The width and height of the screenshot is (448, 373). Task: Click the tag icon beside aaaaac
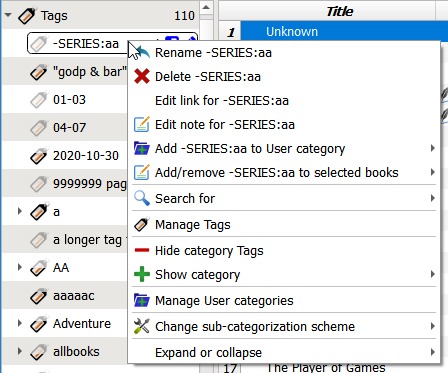tap(39, 296)
